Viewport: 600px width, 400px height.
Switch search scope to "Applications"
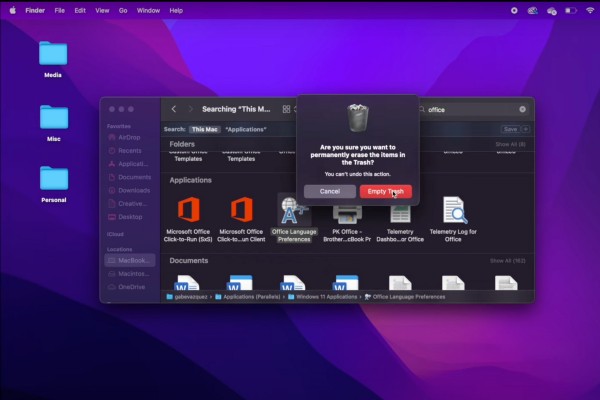point(245,129)
